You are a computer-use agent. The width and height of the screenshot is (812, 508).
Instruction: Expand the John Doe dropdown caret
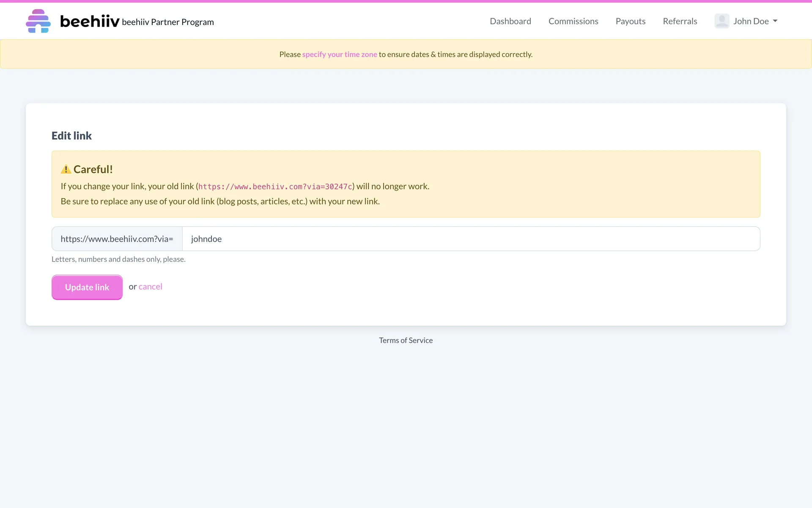775,21
